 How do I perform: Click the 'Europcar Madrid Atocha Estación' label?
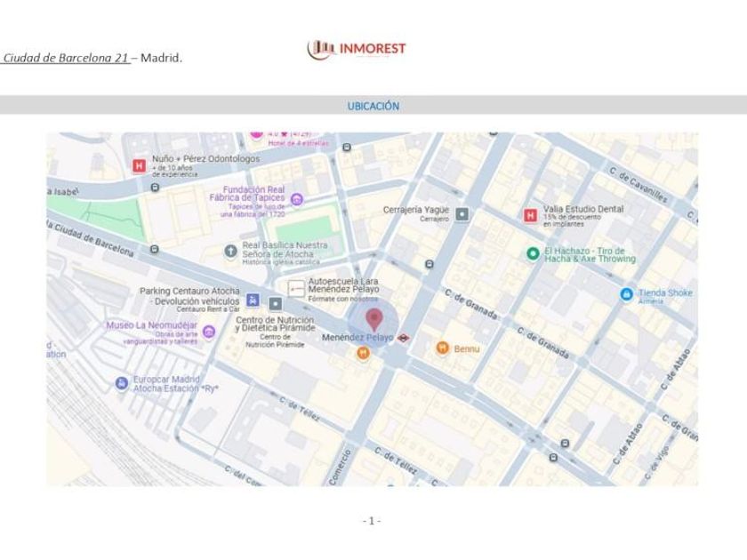[175, 384]
